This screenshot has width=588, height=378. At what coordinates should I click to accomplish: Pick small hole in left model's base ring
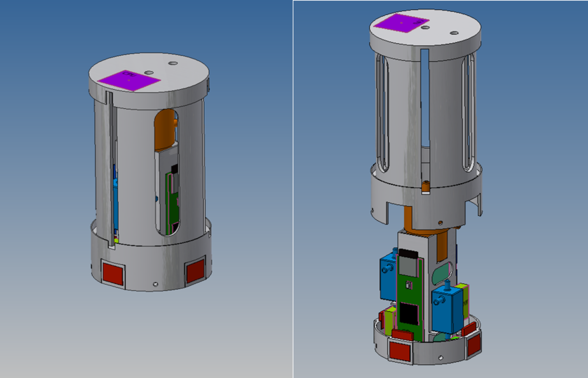pyautogui.click(x=155, y=284)
